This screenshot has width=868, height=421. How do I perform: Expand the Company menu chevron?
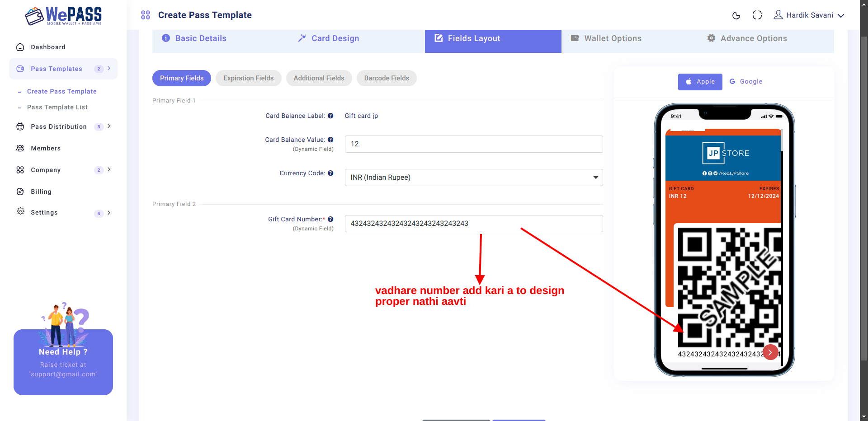coord(109,169)
